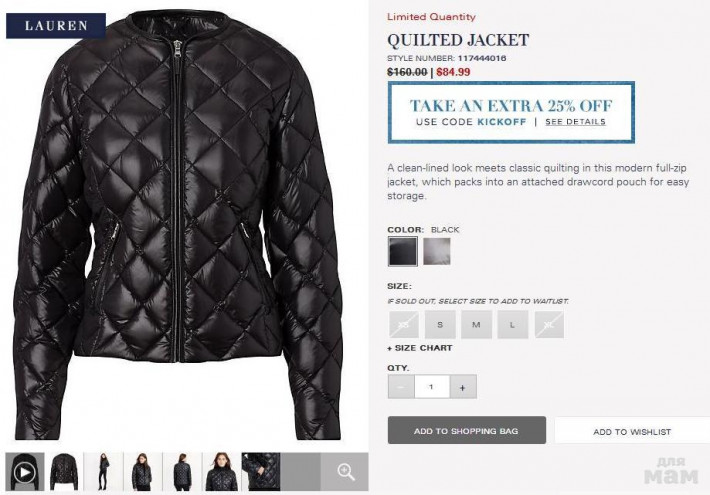
Task: Click Add to Wishlist
Action: [632, 432]
